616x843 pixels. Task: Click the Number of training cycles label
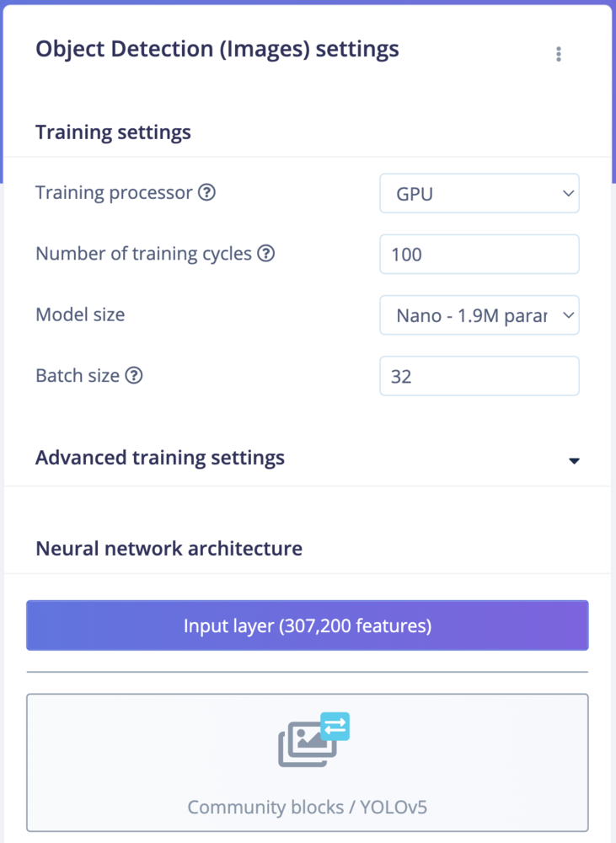pyautogui.click(x=143, y=253)
